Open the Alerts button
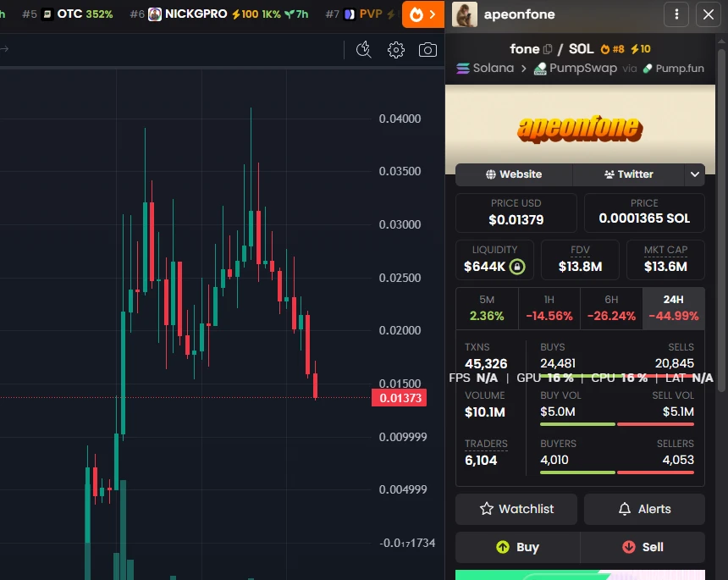 click(644, 509)
